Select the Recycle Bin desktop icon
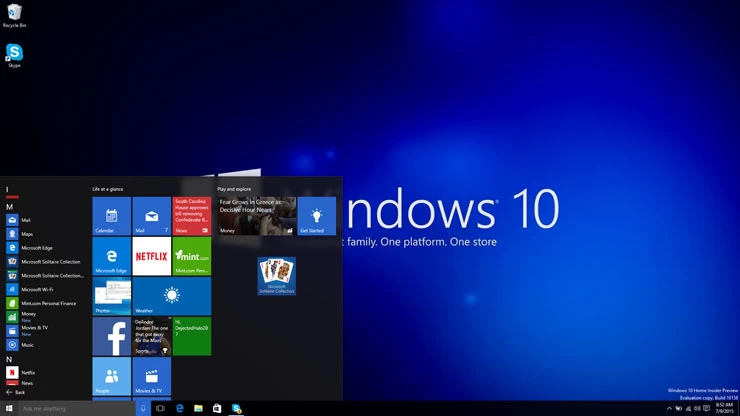 [14, 16]
